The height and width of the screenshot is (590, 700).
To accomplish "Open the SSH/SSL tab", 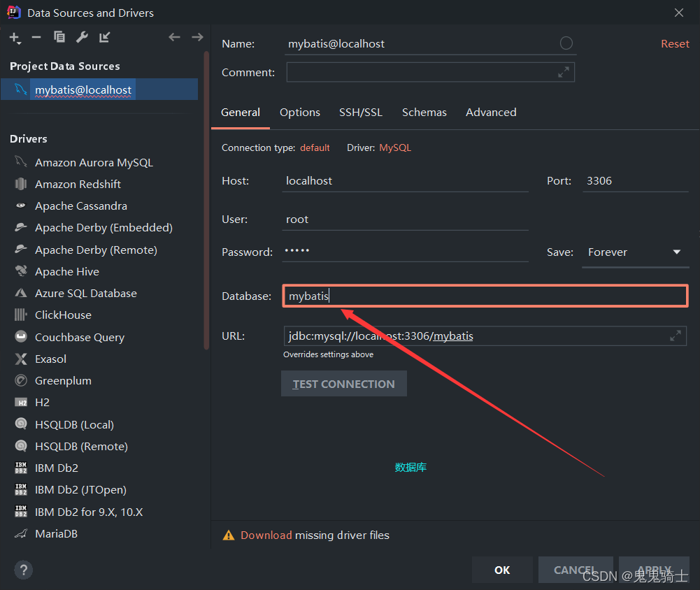I will (361, 113).
